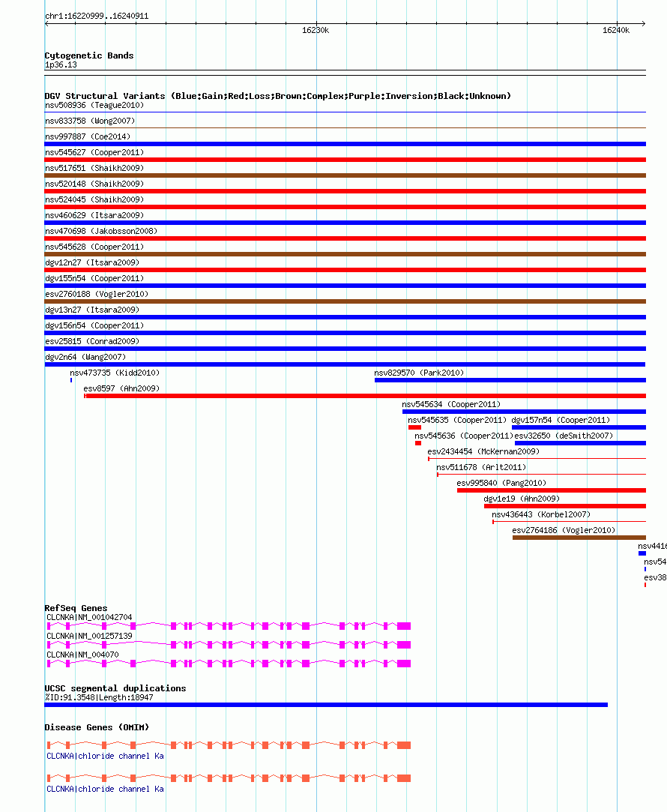Click the nsv524045 (Shaikh2009) label
The width and height of the screenshot is (667, 812).
click(x=94, y=199)
